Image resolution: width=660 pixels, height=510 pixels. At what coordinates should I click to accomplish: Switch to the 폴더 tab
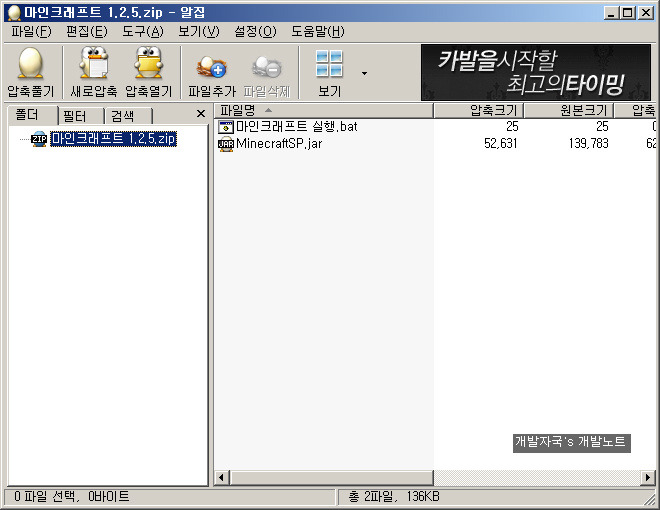(33, 114)
